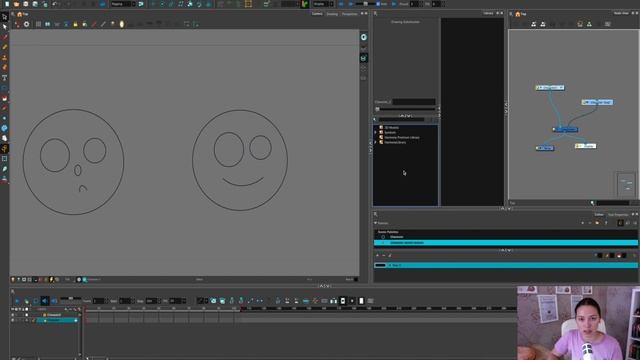Click the first person-group icon in Node View toolbar

(533, 24)
